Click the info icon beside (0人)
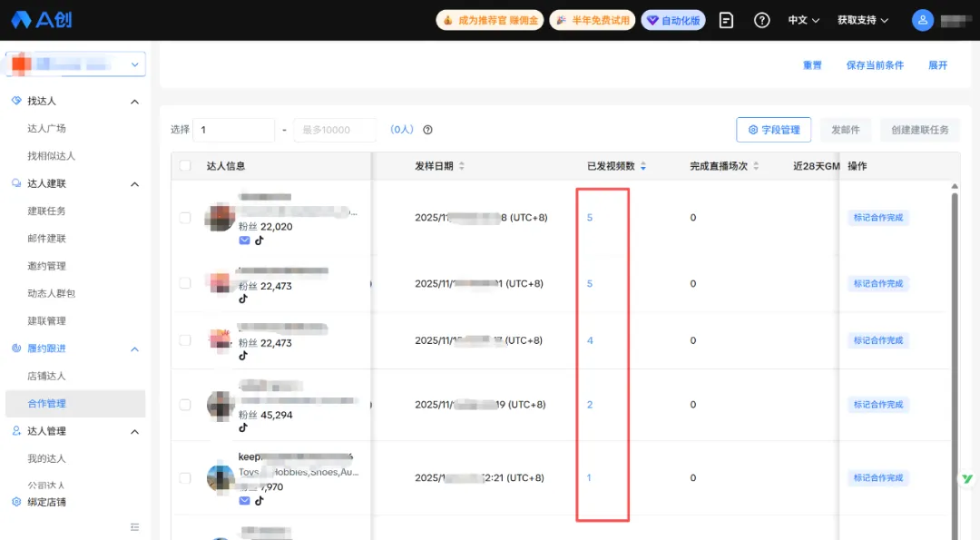 pyautogui.click(x=427, y=130)
